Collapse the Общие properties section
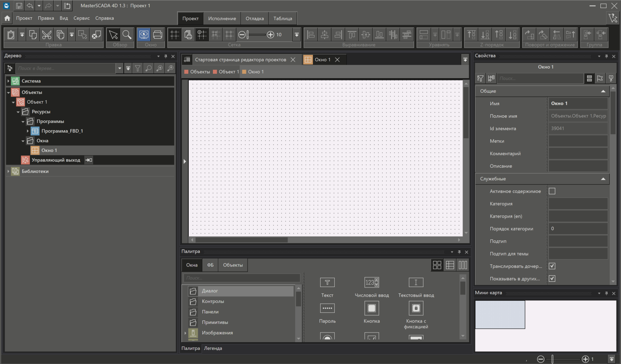The image size is (621, 364). click(x=603, y=91)
